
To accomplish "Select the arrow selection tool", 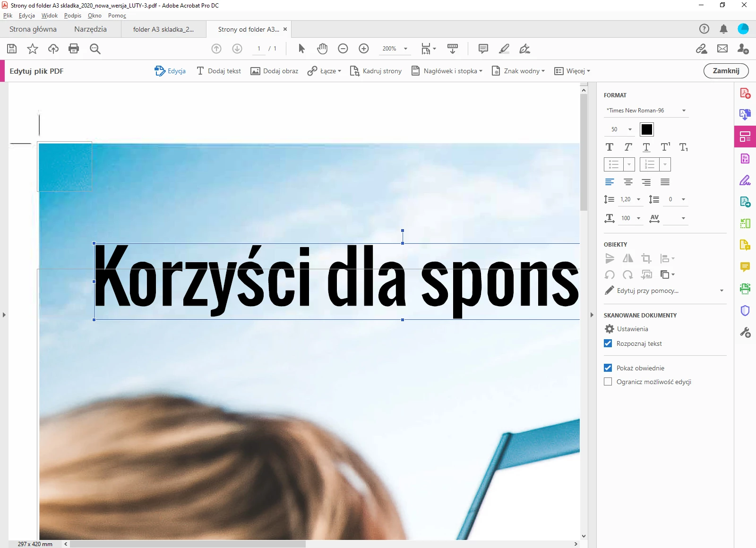I will 302,49.
